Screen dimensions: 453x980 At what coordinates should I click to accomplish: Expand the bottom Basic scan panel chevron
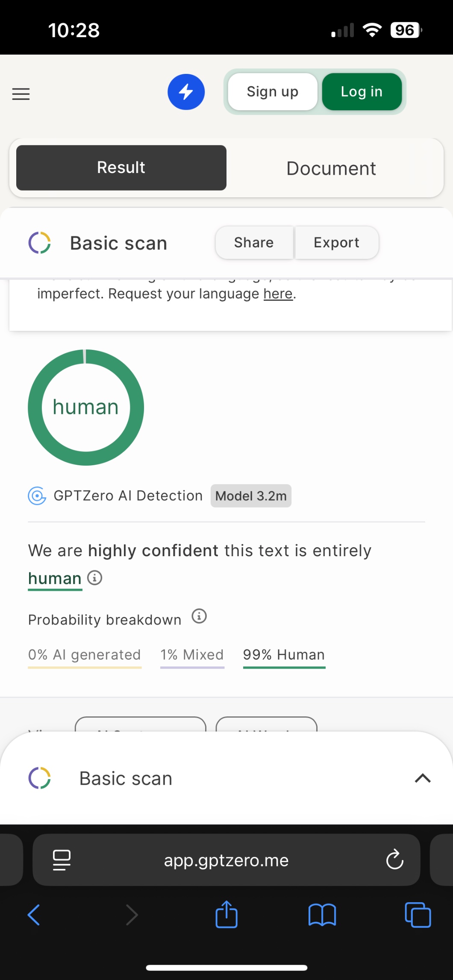(423, 778)
